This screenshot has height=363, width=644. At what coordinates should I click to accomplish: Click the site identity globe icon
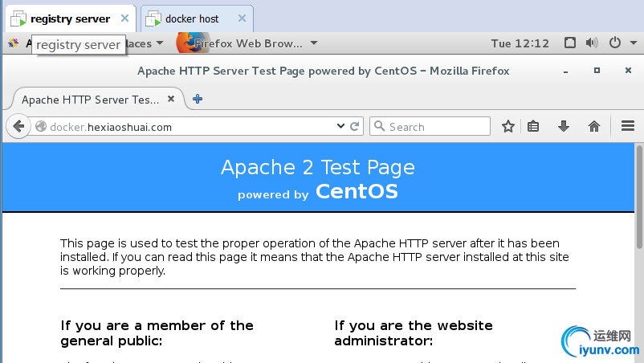tap(41, 126)
